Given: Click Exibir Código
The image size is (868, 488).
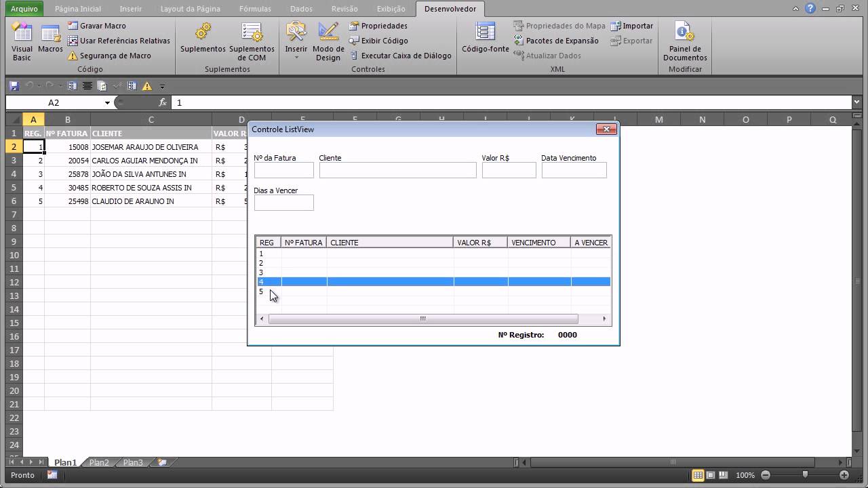Looking at the screenshot, I should (x=378, y=41).
